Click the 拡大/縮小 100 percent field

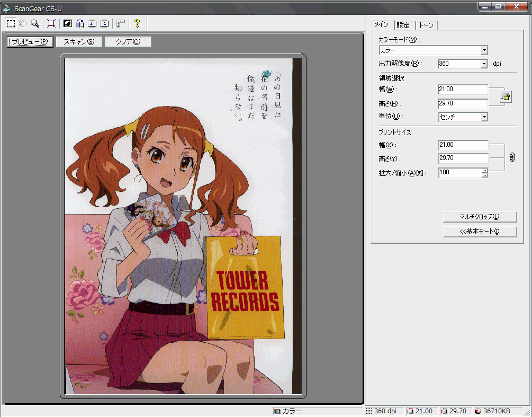pyautogui.click(x=460, y=173)
